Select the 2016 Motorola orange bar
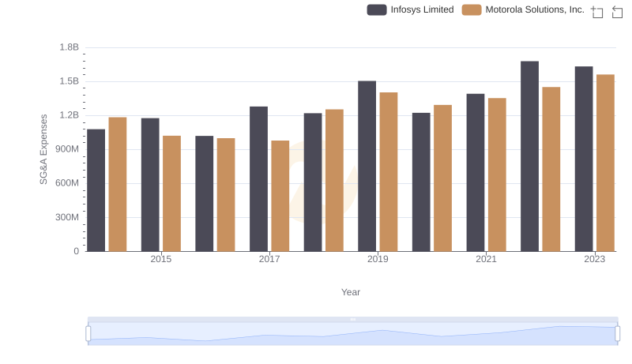Screen dimensions: 632x364 [226, 195]
